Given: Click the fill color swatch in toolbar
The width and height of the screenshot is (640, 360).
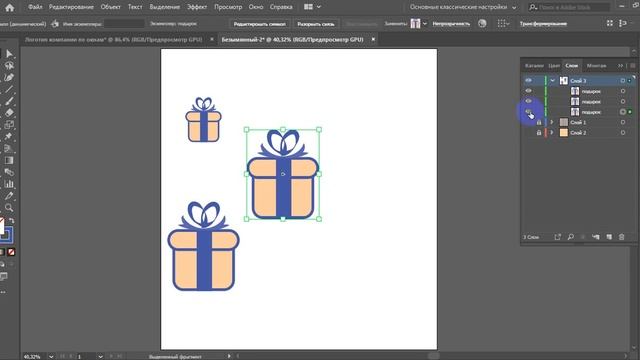Looking at the screenshot, I should (x=2, y=227).
